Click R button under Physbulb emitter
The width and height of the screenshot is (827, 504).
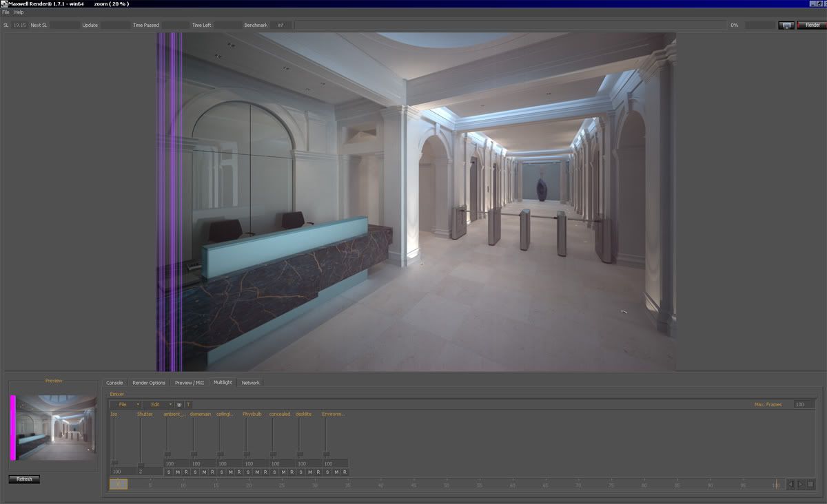pos(265,472)
